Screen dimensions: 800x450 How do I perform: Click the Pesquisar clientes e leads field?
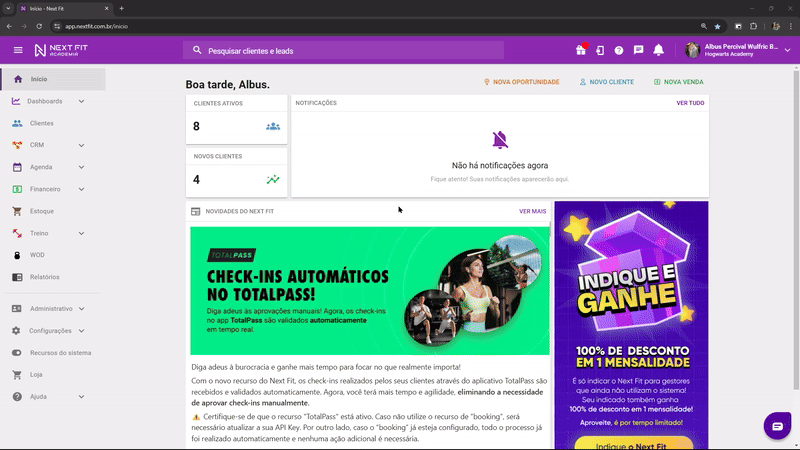[x=343, y=51]
